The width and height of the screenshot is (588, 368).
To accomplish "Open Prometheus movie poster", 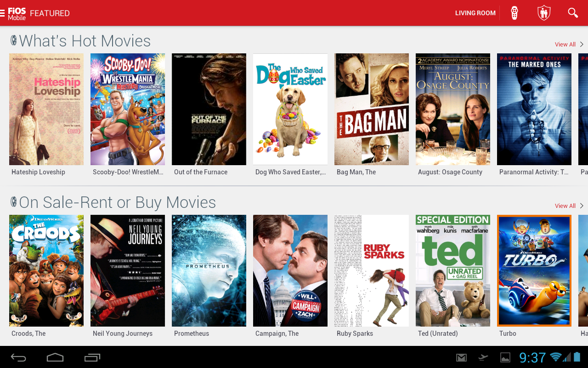I will click(209, 270).
